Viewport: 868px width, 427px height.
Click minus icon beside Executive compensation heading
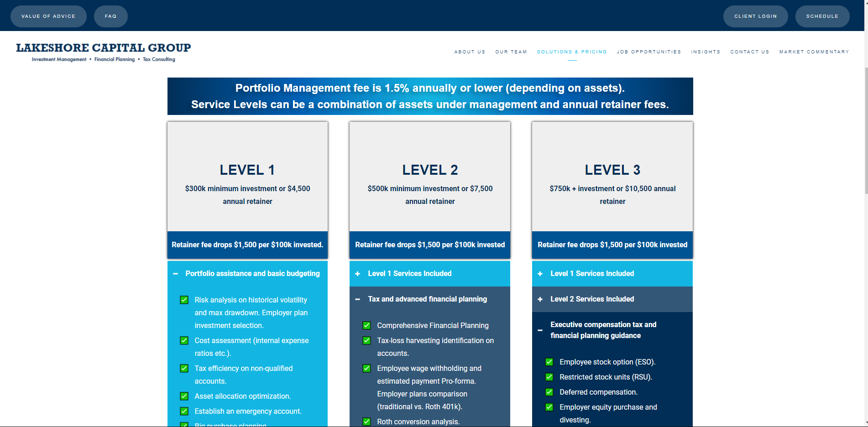pyautogui.click(x=540, y=330)
